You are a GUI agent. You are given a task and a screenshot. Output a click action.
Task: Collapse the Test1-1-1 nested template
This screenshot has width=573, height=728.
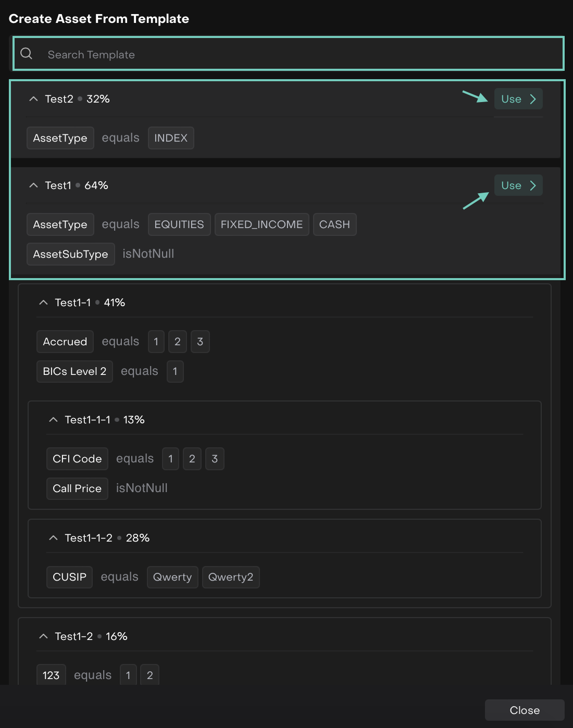[x=53, y=420]
